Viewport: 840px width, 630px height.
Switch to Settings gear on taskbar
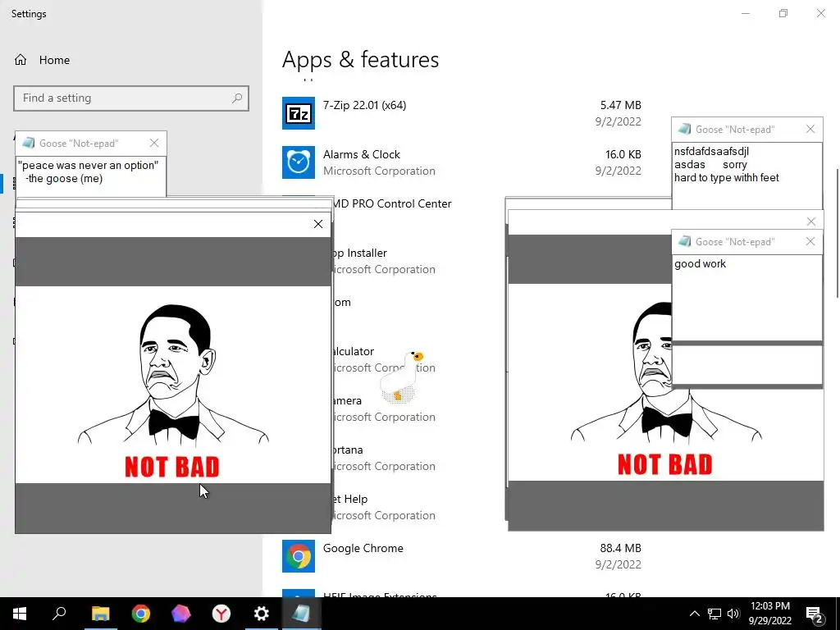(x=262, y=614)
